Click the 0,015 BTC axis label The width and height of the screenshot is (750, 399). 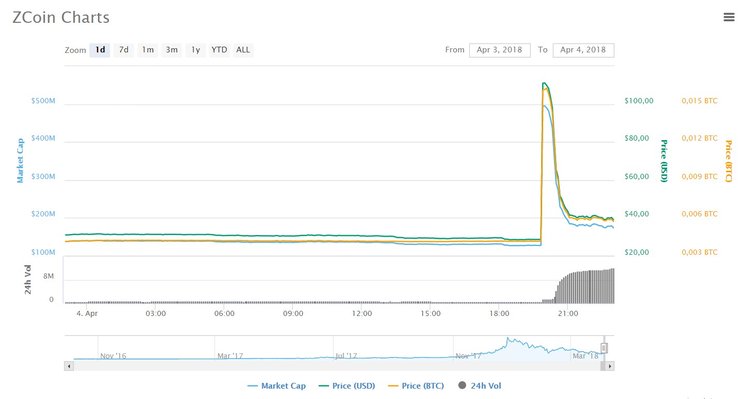(699, 101)
